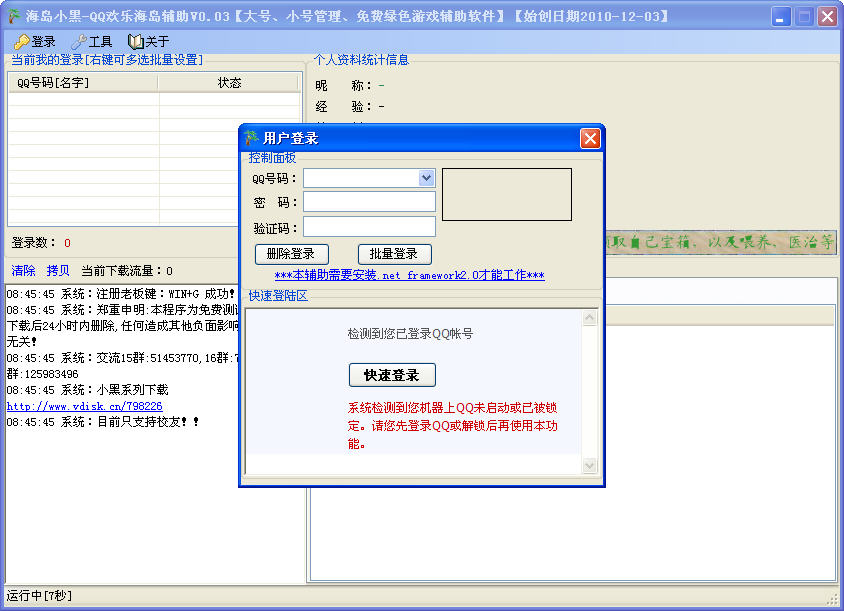The width and height of the screenshot is (844, 611).
Task: Click into the 密码 input field
Action: [x=369, y=202]
